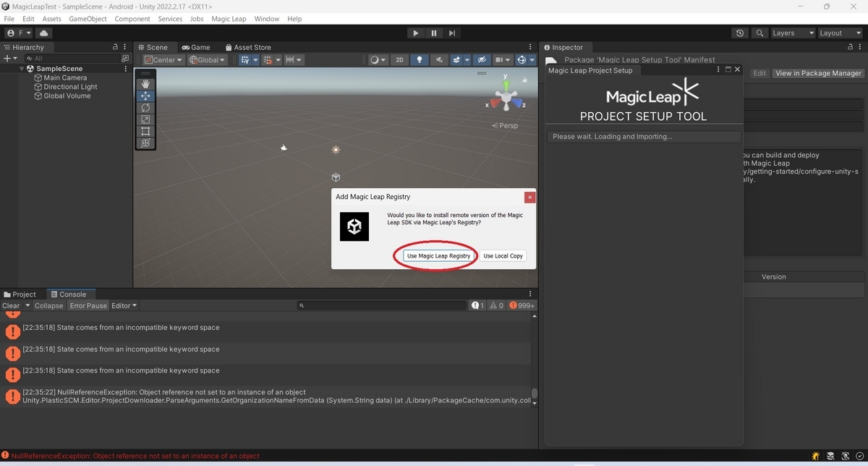868x466 pixels.
Task: Maximize the Magic Leap Project Setup window
Action: (728, 70)
